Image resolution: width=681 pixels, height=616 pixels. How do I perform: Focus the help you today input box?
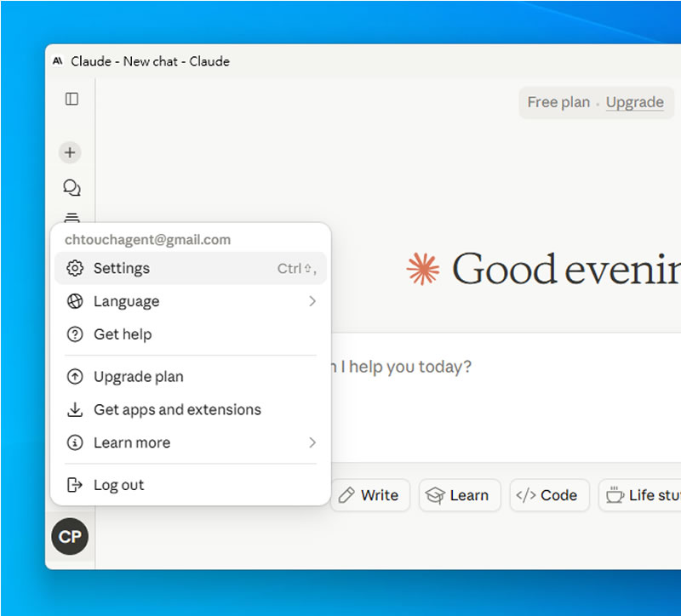(506, 397)
